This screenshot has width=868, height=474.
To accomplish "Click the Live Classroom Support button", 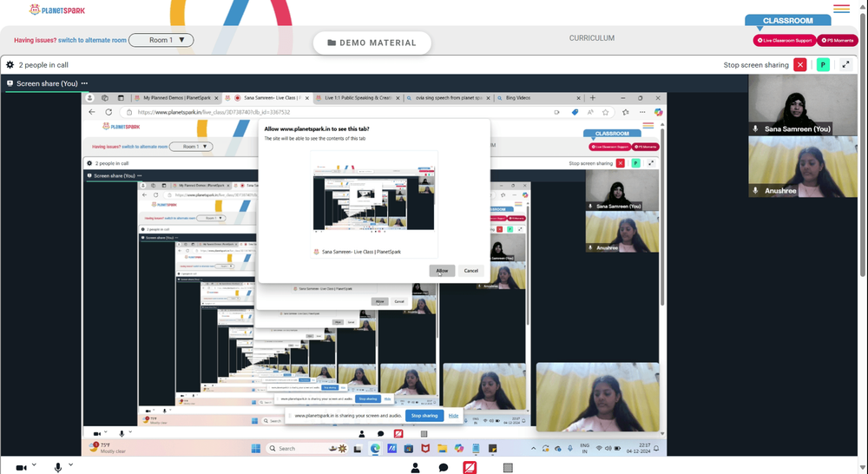I will click(x=785, y=41).
